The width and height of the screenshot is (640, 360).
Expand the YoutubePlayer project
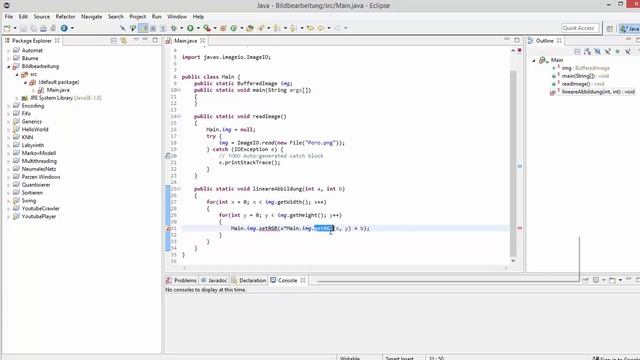tap(9, 217)
